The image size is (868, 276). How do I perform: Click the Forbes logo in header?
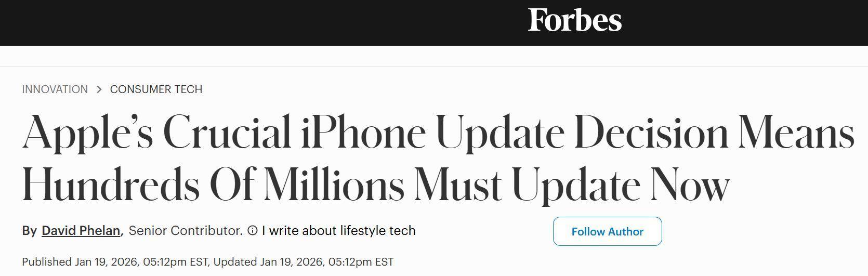click(x=574, y=20)
